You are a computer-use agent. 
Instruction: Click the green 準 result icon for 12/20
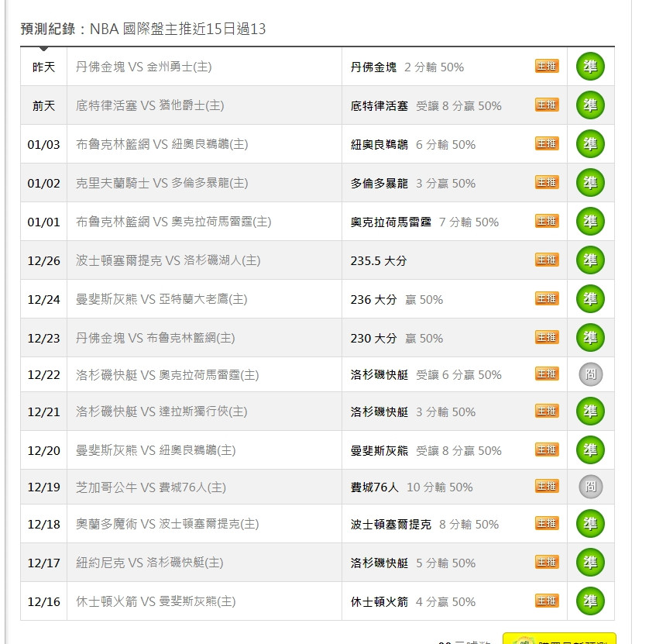(590, 449)
